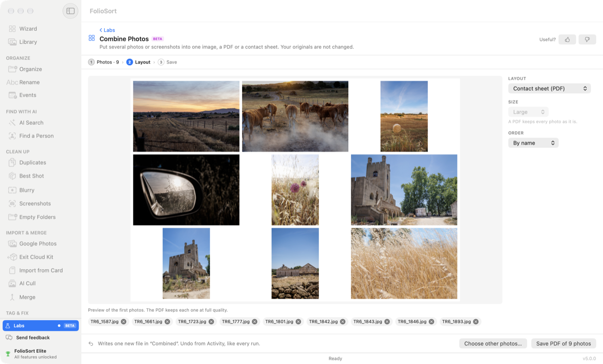Open Send feedback
The width and height of the screenshot is (603, 364).
28,338
